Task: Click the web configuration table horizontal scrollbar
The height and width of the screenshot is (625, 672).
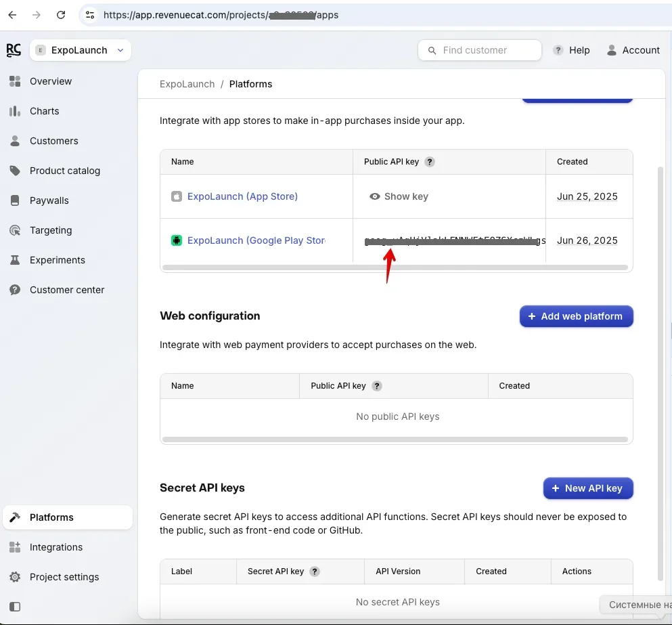Action: click(x=395, y=439)
